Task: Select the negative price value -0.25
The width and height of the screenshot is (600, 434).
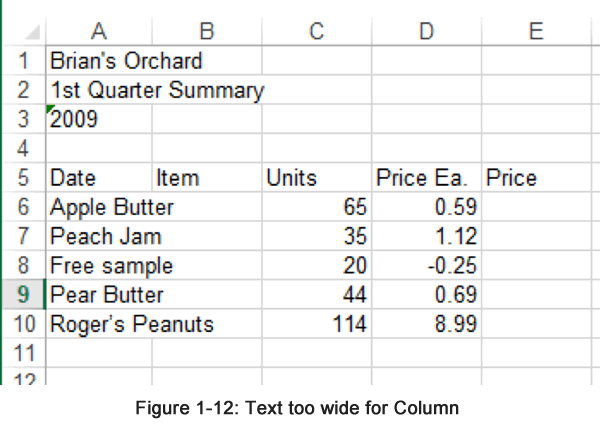Action: [x=426, y=266]
